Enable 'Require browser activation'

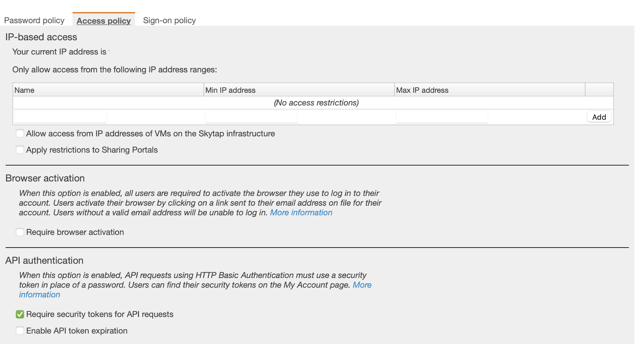[20, 232]
